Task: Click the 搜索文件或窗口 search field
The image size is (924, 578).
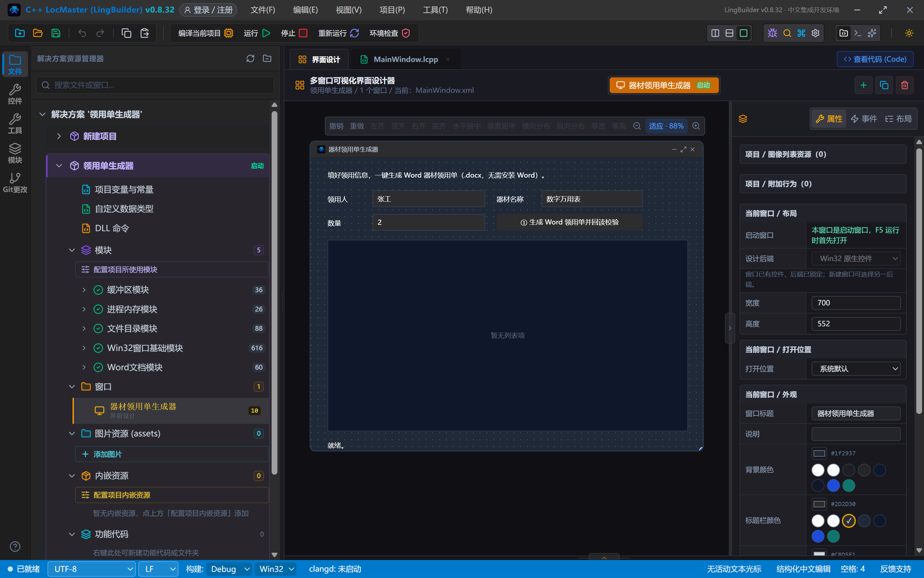Action: click(155, 85)
